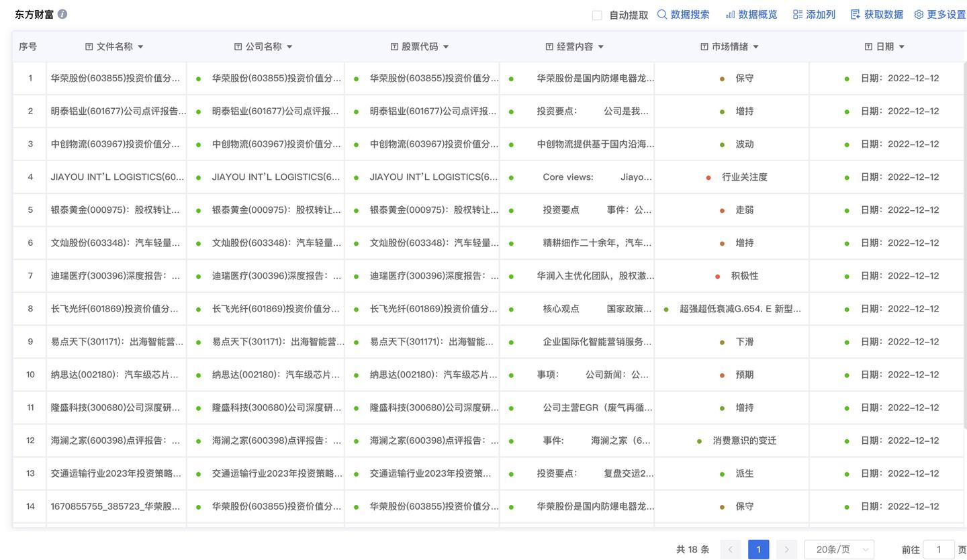This screenshot has width=967, height=560.
Task: Click the 共 18 条 total count text
Action: (692, 549)
